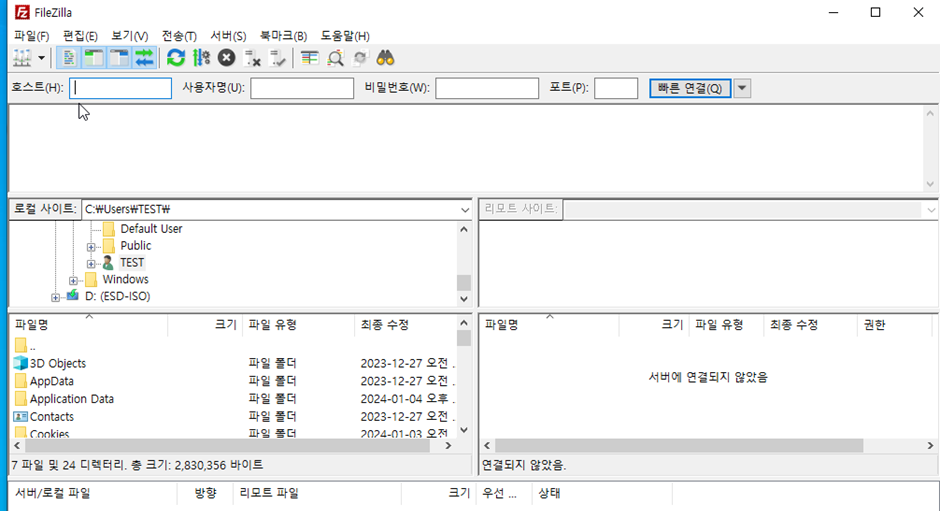Toggle synchronized browsing

point(360,58)
